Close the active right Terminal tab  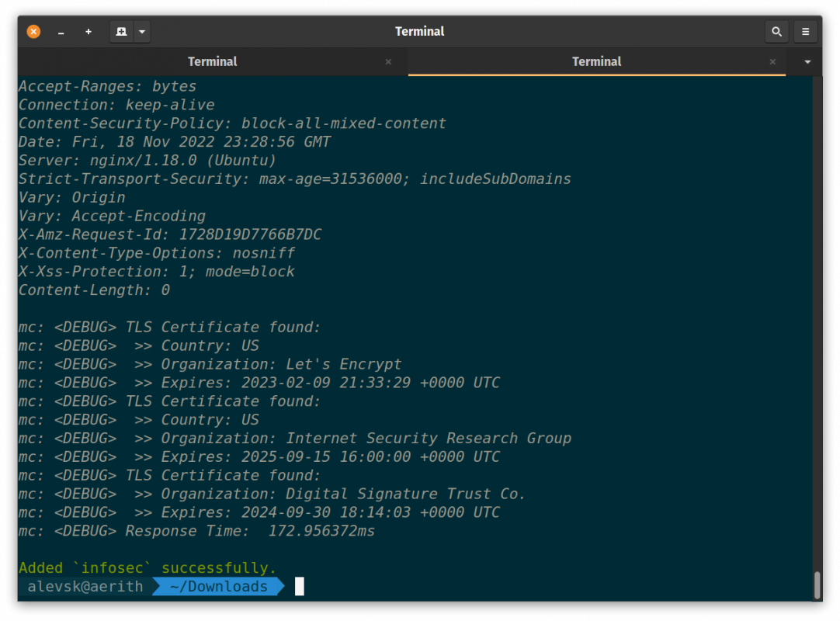[x=772, y=61]
